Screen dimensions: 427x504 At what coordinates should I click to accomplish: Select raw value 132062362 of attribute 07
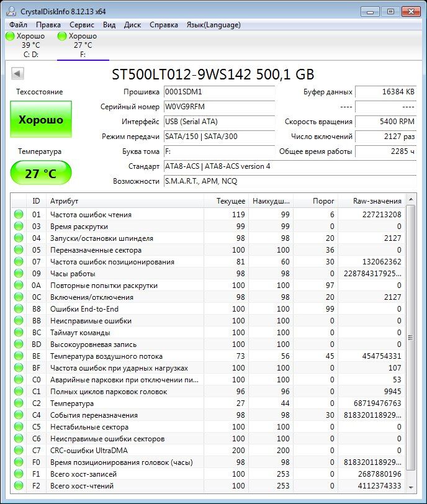382,262
